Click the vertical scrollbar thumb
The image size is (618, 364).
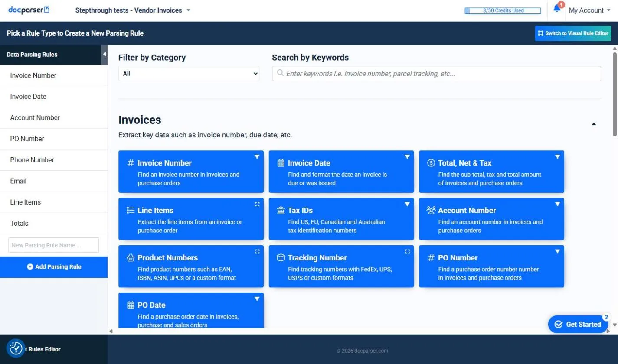click(x=615, y=94)
